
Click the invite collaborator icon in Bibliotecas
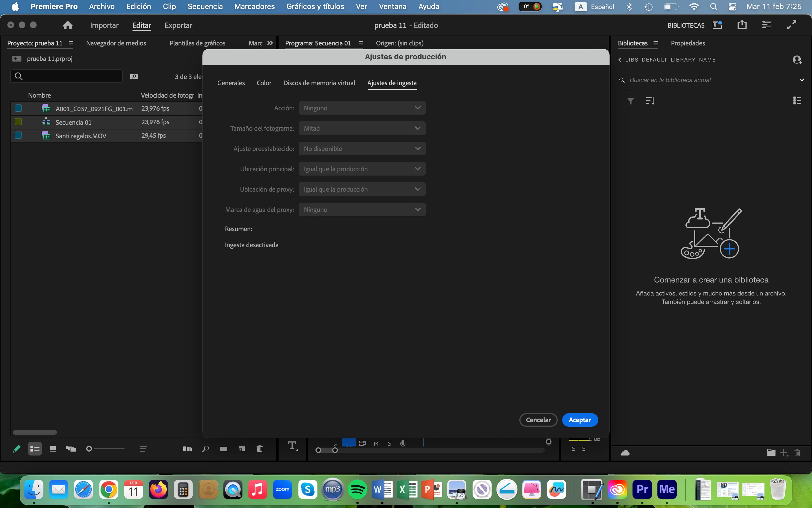797,60
